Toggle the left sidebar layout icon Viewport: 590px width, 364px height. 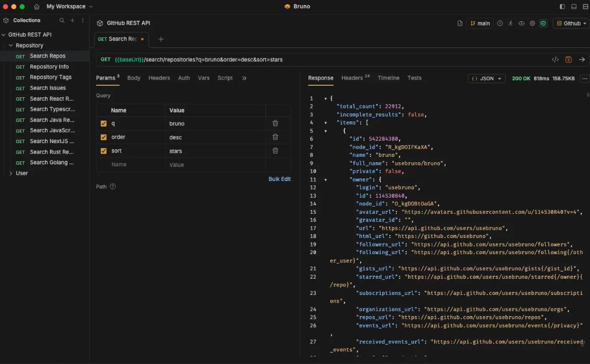tap(562, 7)
